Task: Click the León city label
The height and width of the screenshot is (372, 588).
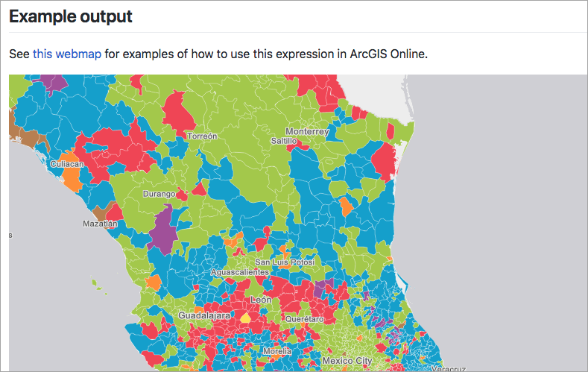Action: pyautogui.click(x=261, y=299)
